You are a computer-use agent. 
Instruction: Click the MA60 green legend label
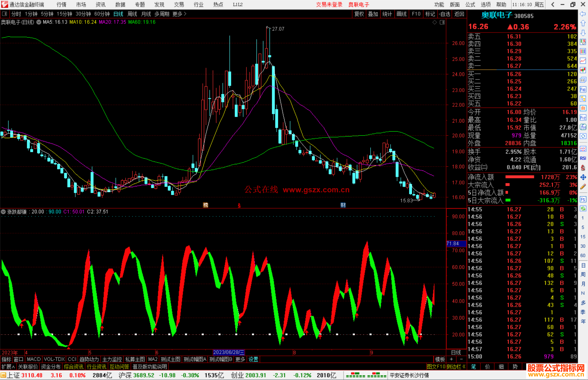tap(142, 22)
